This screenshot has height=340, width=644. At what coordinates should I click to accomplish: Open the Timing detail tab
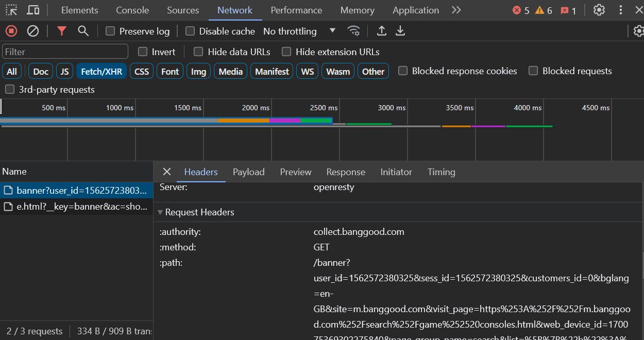point(442,172)
